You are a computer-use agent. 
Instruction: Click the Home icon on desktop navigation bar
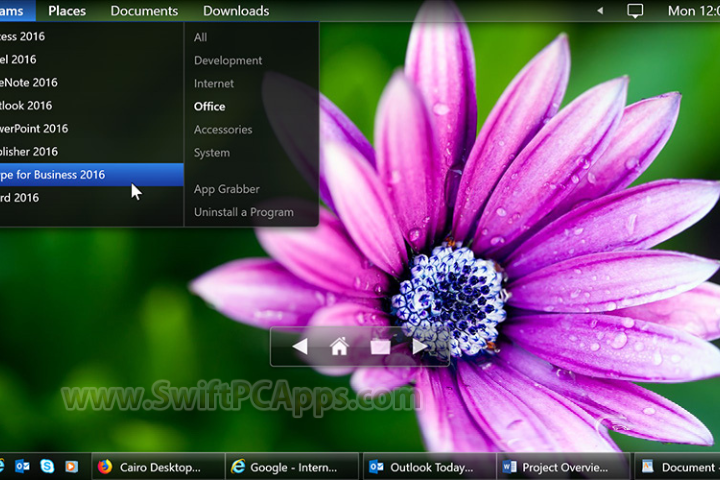pos(339,346)
